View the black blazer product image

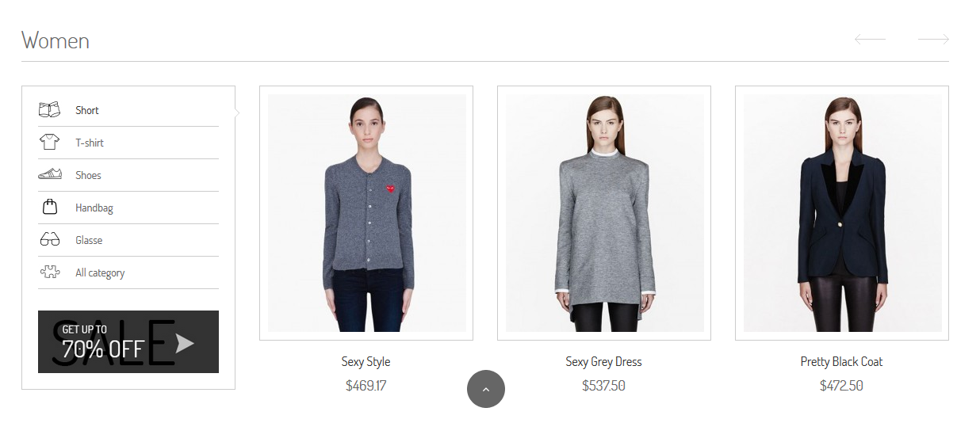click(x=842, y=213)
